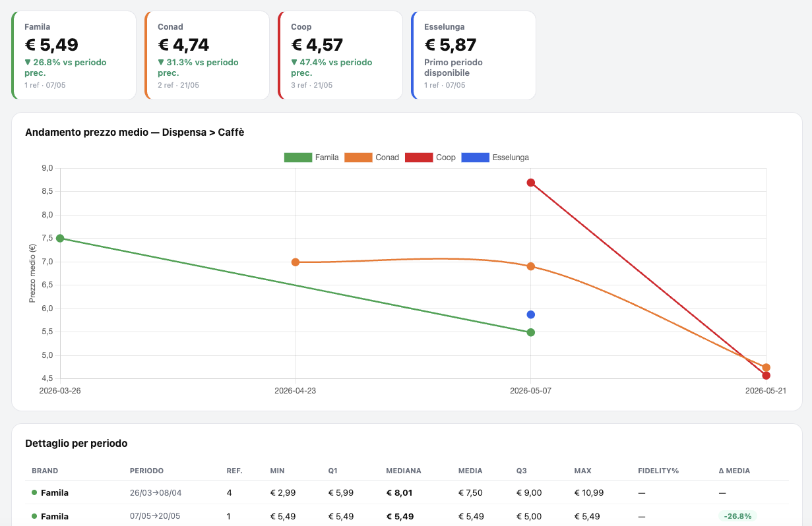The width and height of the screenshot is (812, 526).
Task: Click the 2026-05-21 x-axis label
Action: click(766, 390)
